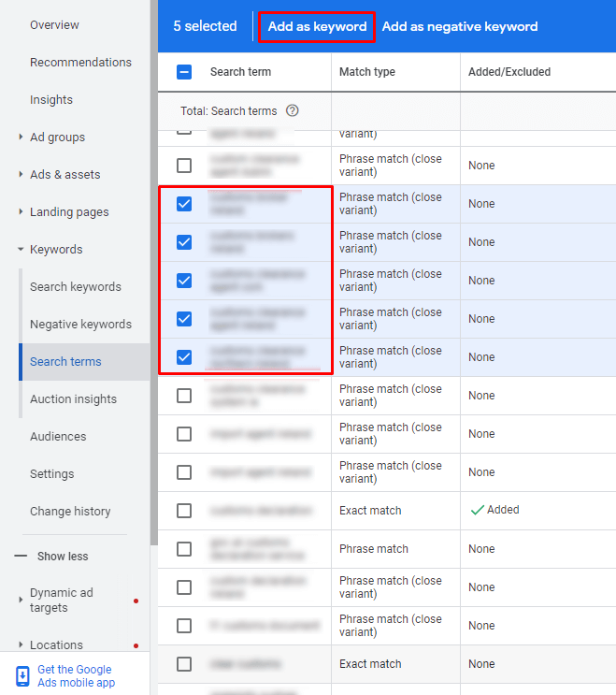Click the 'Exact match' cell in the Added row

tap(370, 511)
